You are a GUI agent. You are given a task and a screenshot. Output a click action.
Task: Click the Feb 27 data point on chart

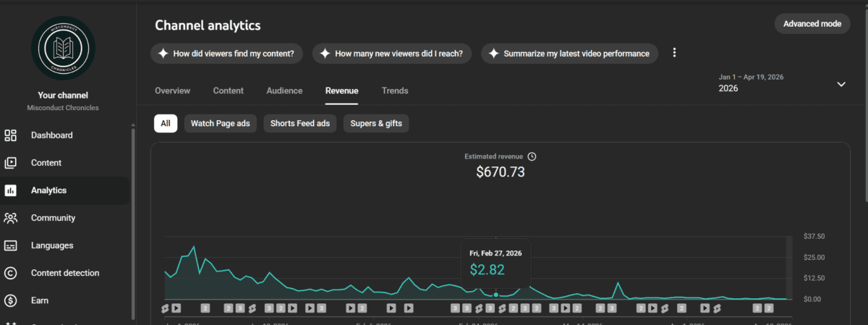point(495,295)
